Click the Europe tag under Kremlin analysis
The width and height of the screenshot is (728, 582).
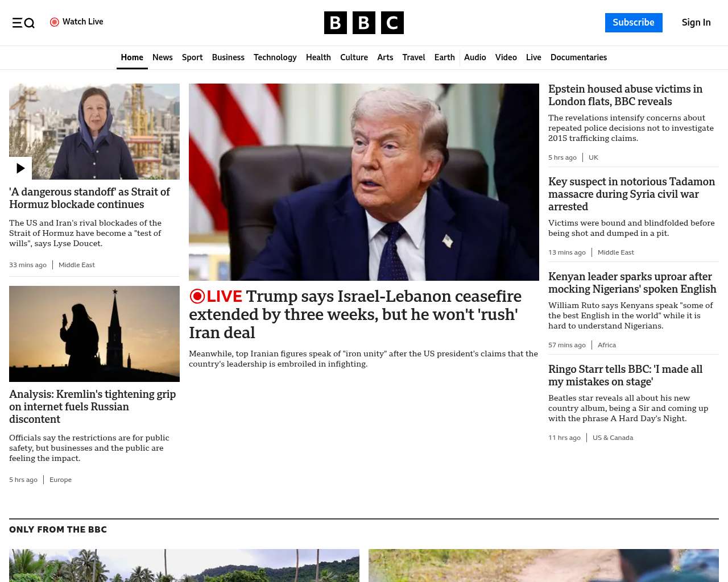(60, 480)
